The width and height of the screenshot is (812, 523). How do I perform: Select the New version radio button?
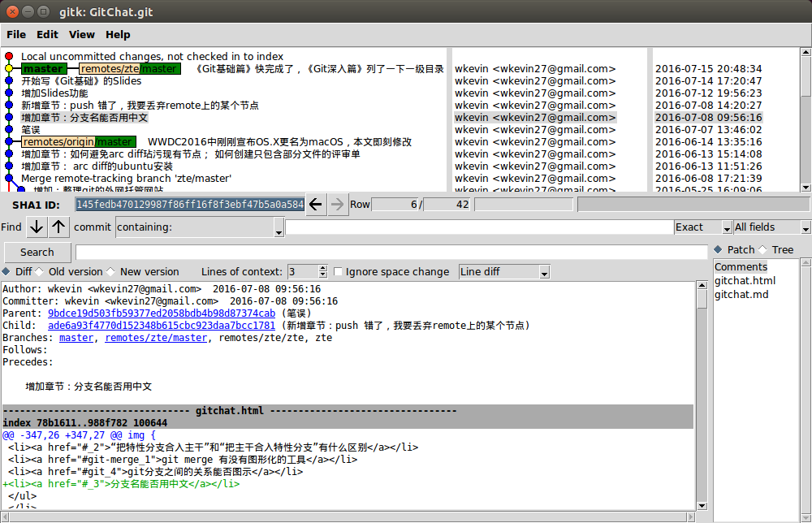112,272
